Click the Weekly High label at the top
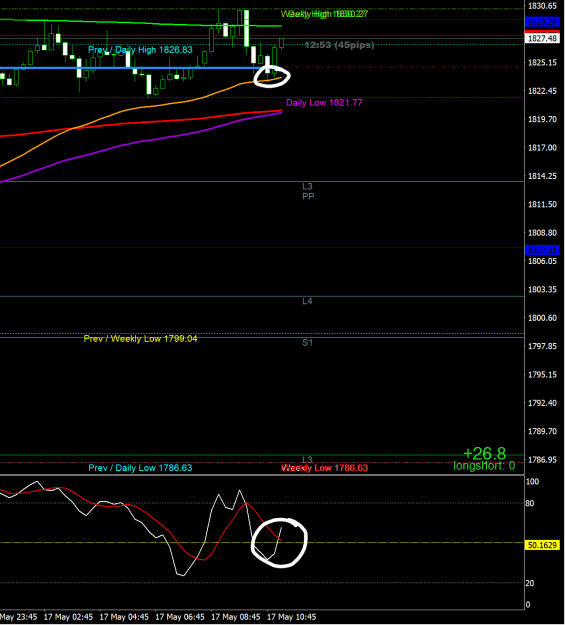565x625 pixels. click(324, 14)
